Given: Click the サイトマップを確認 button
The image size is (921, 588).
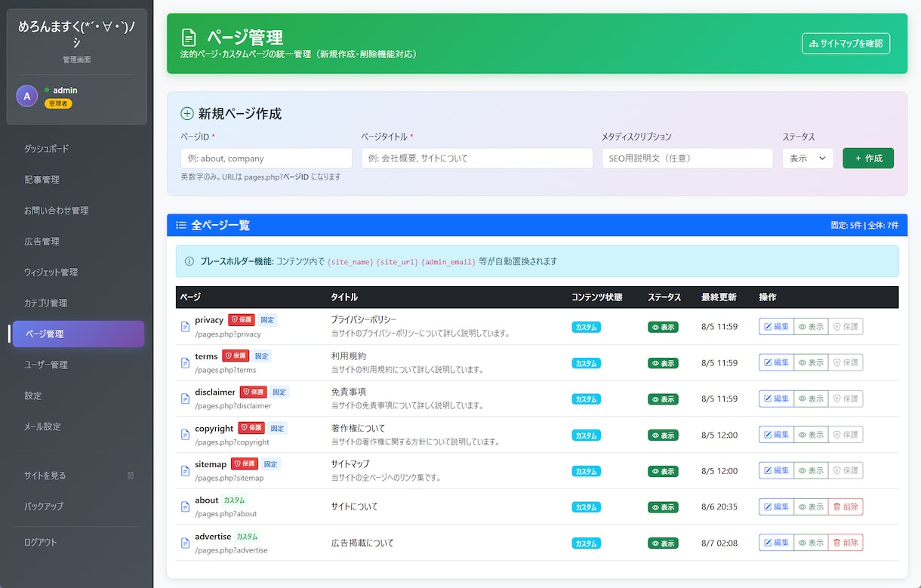Looking at the screenshot, I should 846,43.
